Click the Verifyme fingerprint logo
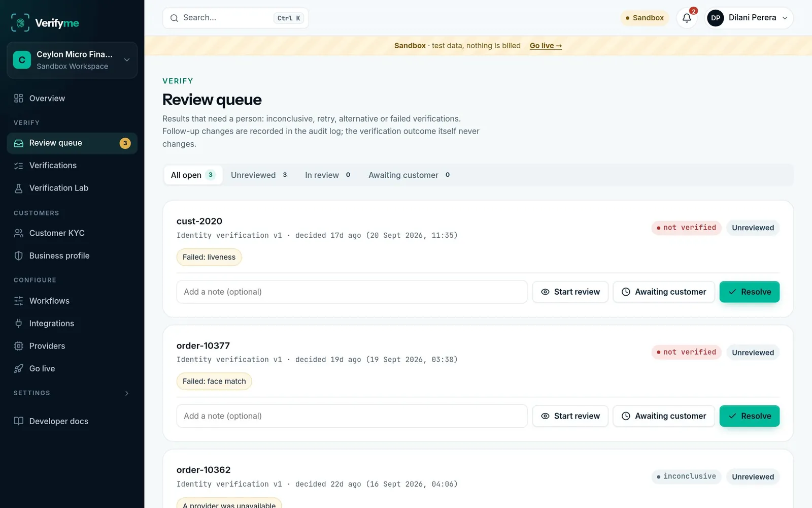812x508 pixels. click(x=20, y=23)
